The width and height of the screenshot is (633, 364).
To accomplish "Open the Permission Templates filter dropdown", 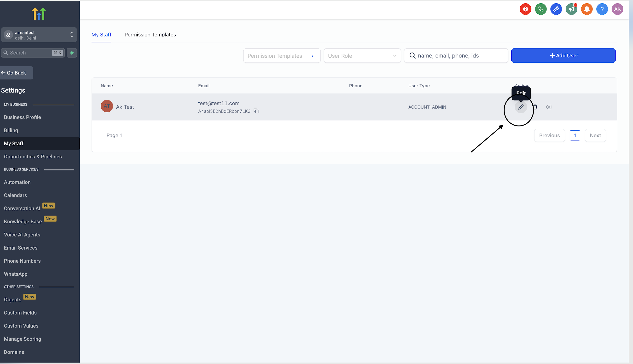I will click(x=281, y=56).
